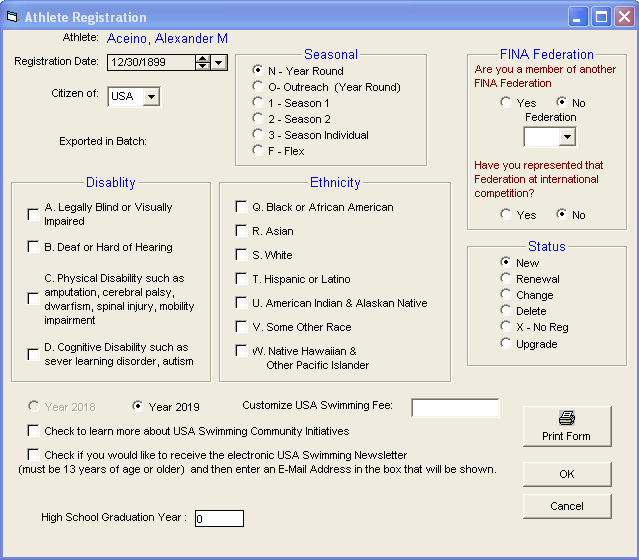Enable the T. Hispanic or Latino checkbox

[x=241, y=279]
